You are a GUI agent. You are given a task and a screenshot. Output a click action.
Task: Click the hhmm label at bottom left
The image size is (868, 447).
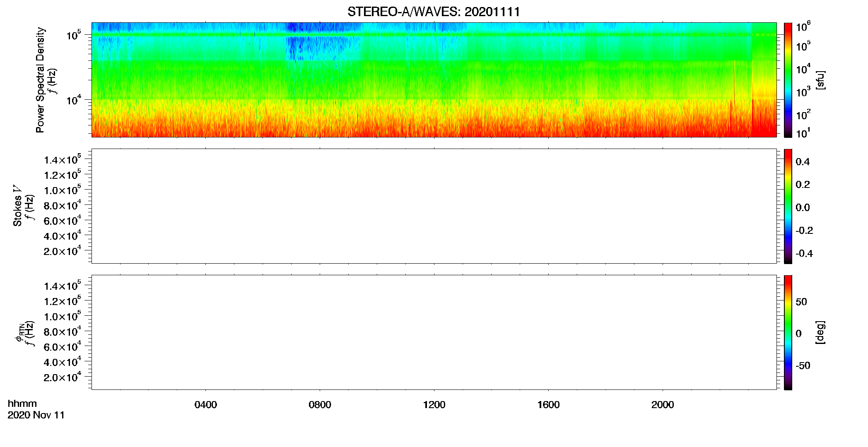coord(22,404)
